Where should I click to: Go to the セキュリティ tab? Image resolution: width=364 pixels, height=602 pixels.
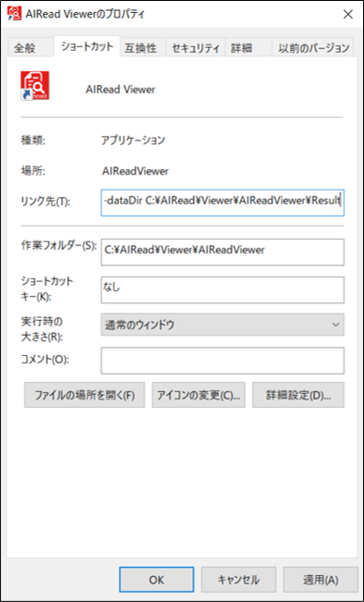(196, 48)
